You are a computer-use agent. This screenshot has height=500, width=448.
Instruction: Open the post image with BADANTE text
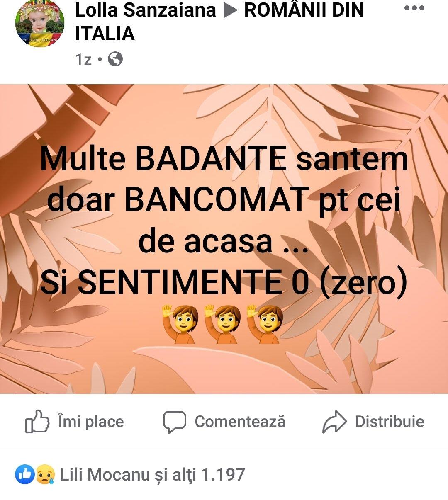pyautogui.click(x=224, y=239)
